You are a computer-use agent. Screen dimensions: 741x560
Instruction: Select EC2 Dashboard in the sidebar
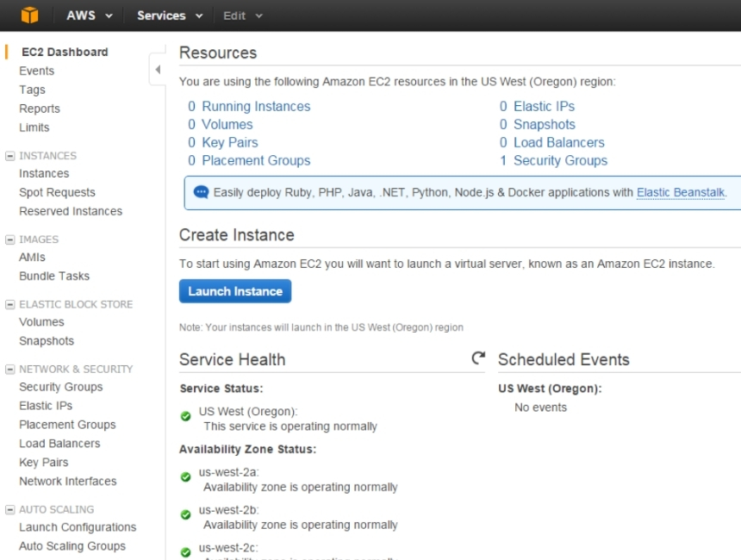[65, 52]
